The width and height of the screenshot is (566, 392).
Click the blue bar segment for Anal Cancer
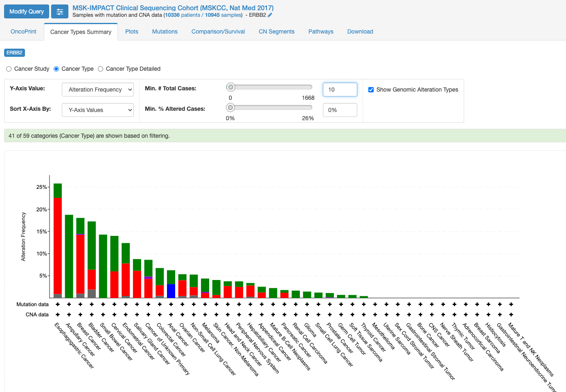tap(171, 291)
